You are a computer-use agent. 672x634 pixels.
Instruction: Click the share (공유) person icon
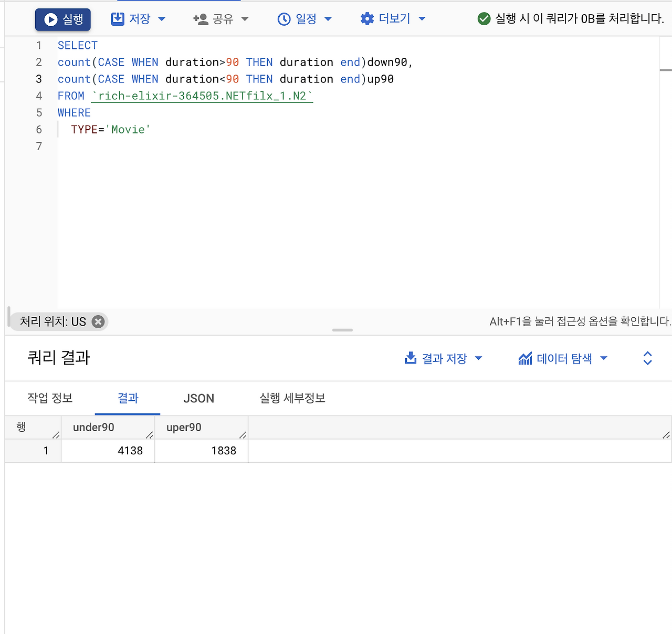click(x=201, y=19)
